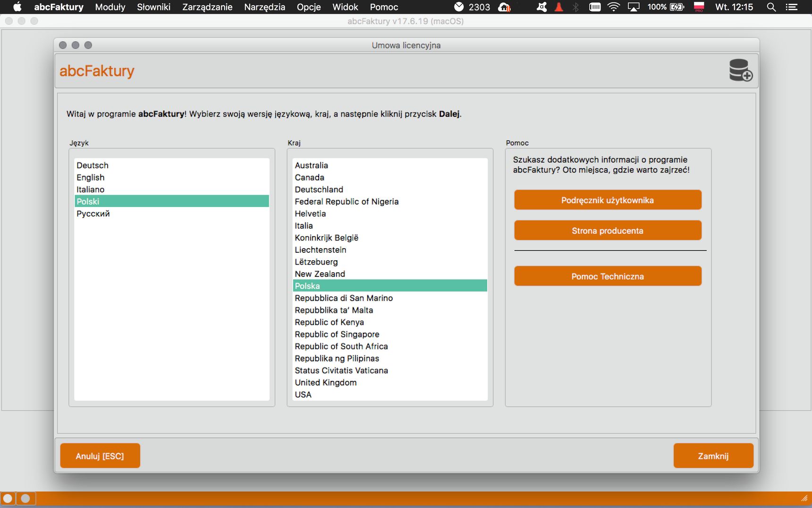Select Helvetia in the country list
Image resolution: width=812 pixels, height=508 pixels.
coord(390,214)
